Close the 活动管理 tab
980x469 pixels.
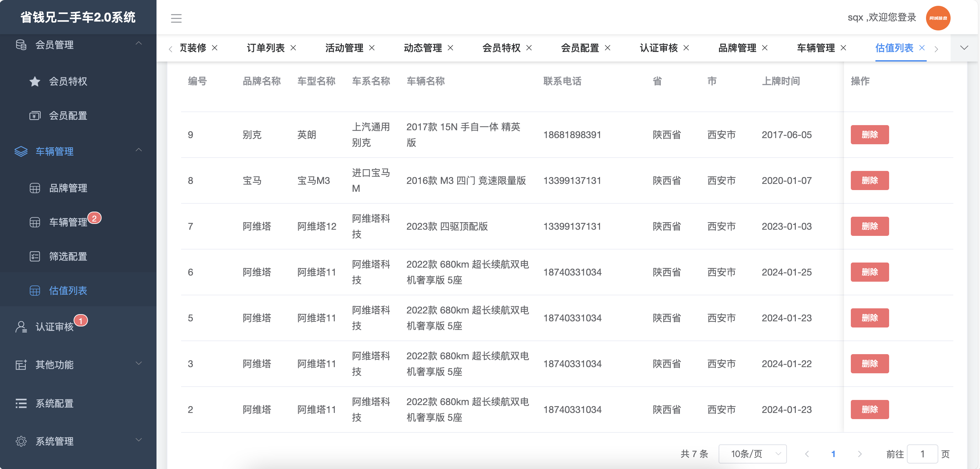372,48
